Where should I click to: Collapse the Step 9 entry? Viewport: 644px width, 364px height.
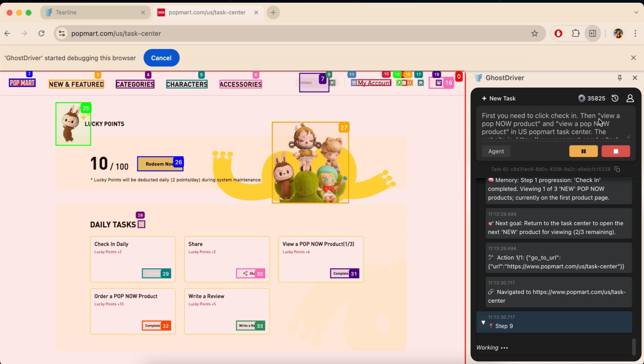[483, 322]
